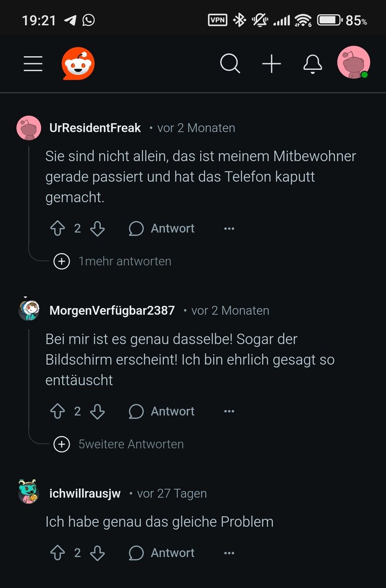Tap the plus icon to create post
Viewport: 386px width, 588px height.
(272, 64)
